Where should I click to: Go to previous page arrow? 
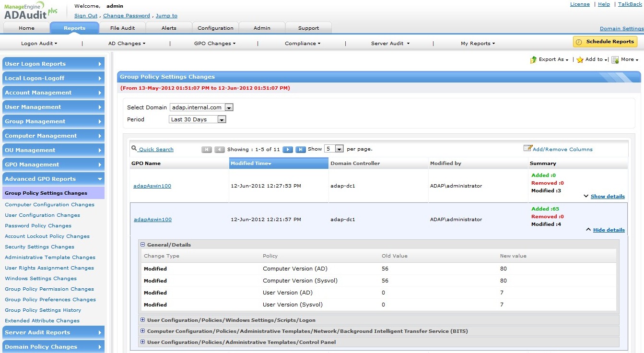click(220, 149)
